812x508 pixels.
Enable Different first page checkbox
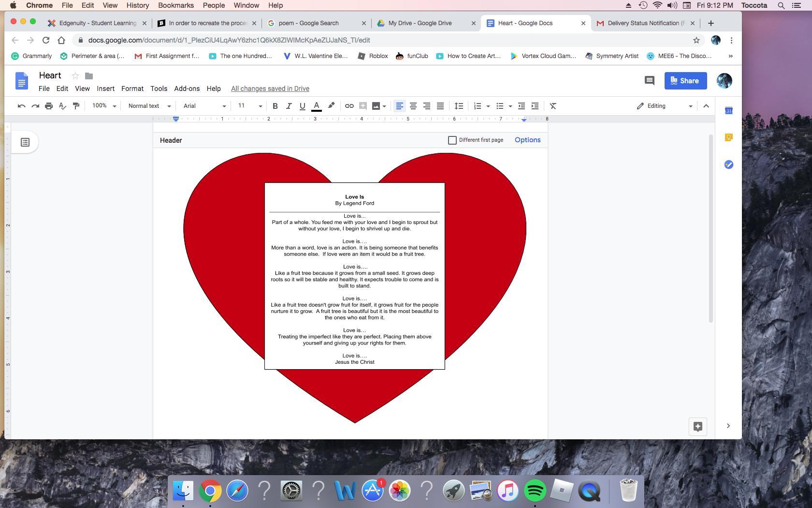(x=452, y=140)
